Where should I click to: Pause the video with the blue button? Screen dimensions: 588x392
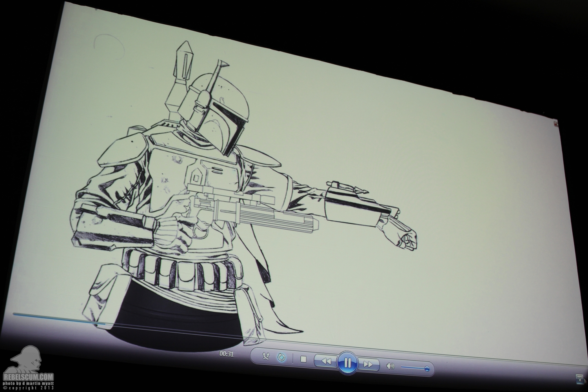(347, 363)
